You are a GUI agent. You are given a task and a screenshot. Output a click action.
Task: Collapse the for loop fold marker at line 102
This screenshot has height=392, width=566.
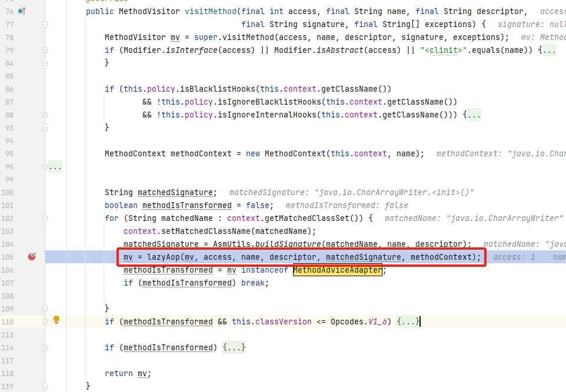click(x=45, y=218)
